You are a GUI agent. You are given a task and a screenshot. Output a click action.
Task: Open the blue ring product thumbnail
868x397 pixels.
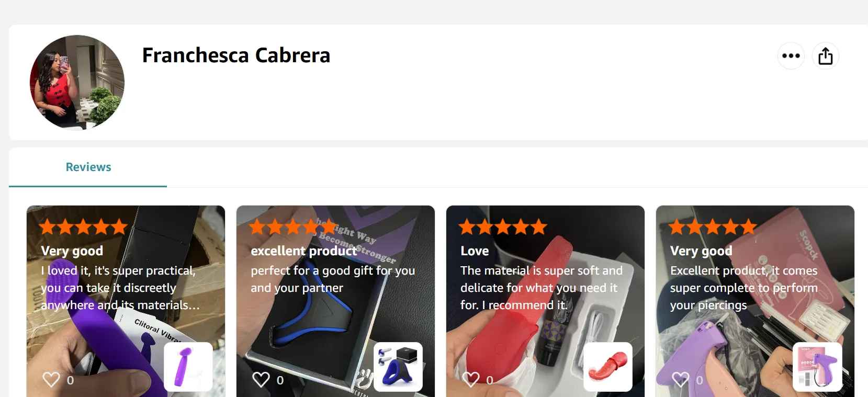pos(398,367)
